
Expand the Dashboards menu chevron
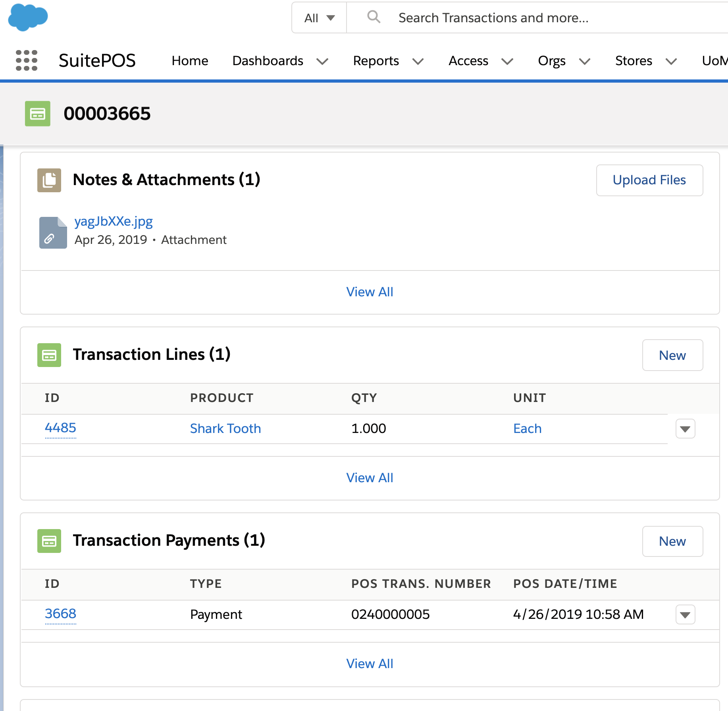tap(322, 61)
